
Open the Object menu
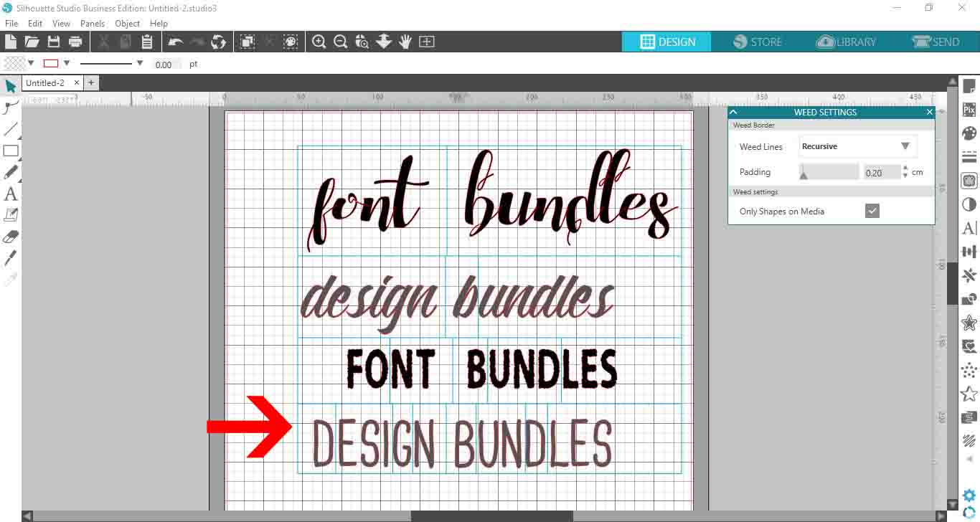click(x=128, y=23)
